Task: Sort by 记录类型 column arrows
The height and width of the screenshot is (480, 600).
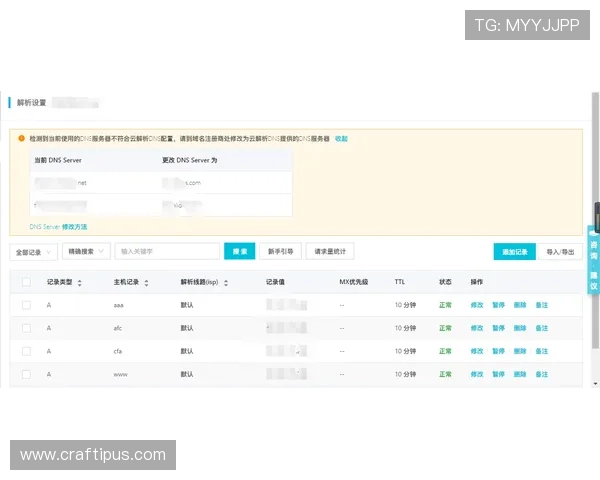Action: pyautogui.click(x=80, y=283)
